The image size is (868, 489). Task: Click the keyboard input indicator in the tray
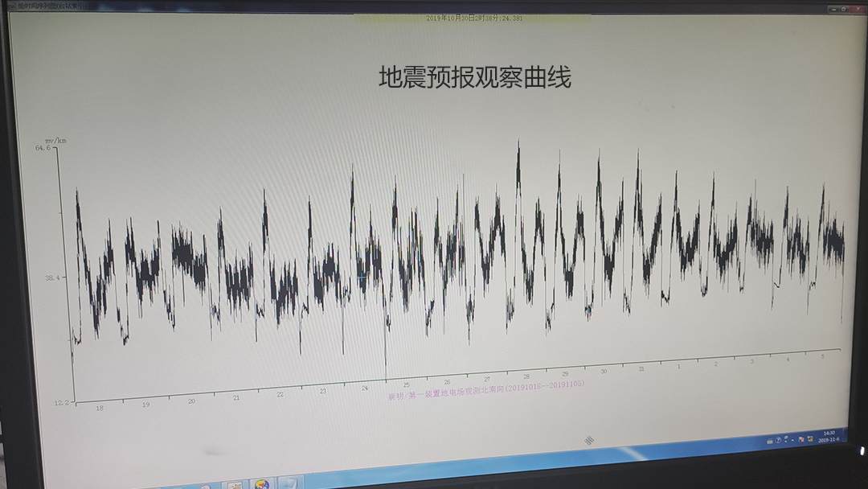pyautogui.click(x=769, y=440)
